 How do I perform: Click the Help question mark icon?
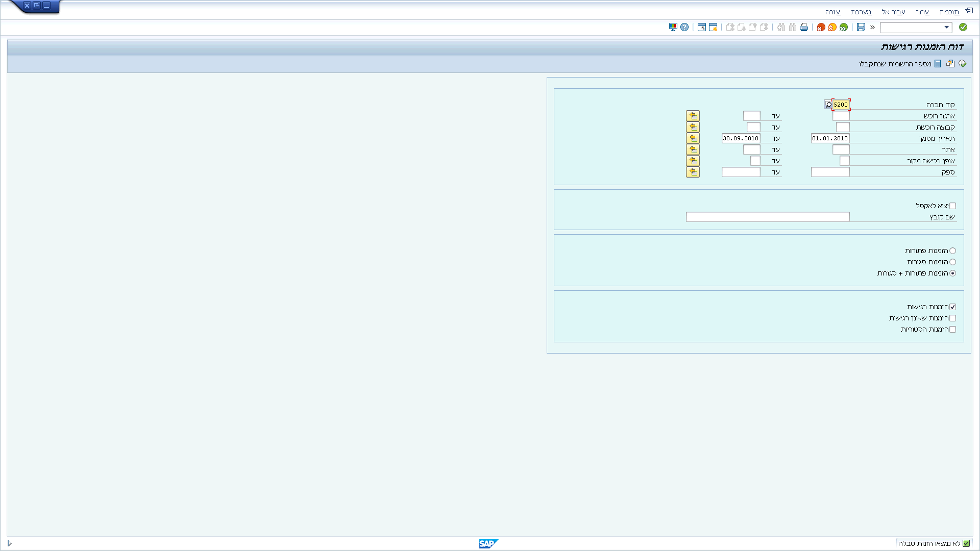point(684,27)
